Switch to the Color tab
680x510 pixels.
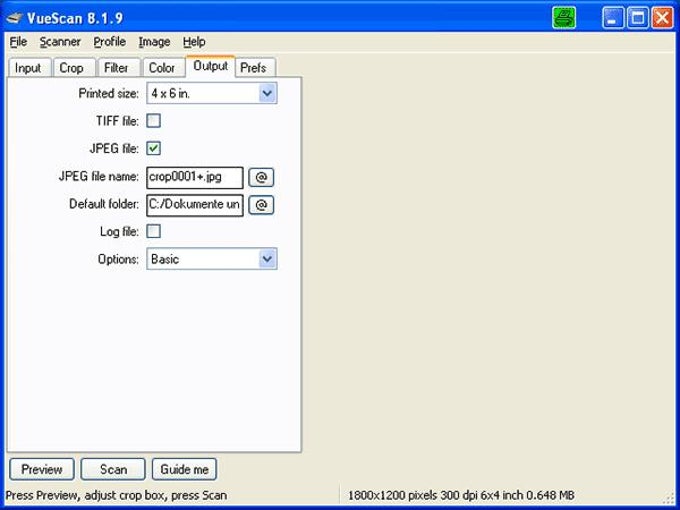[x=163, y=68]
